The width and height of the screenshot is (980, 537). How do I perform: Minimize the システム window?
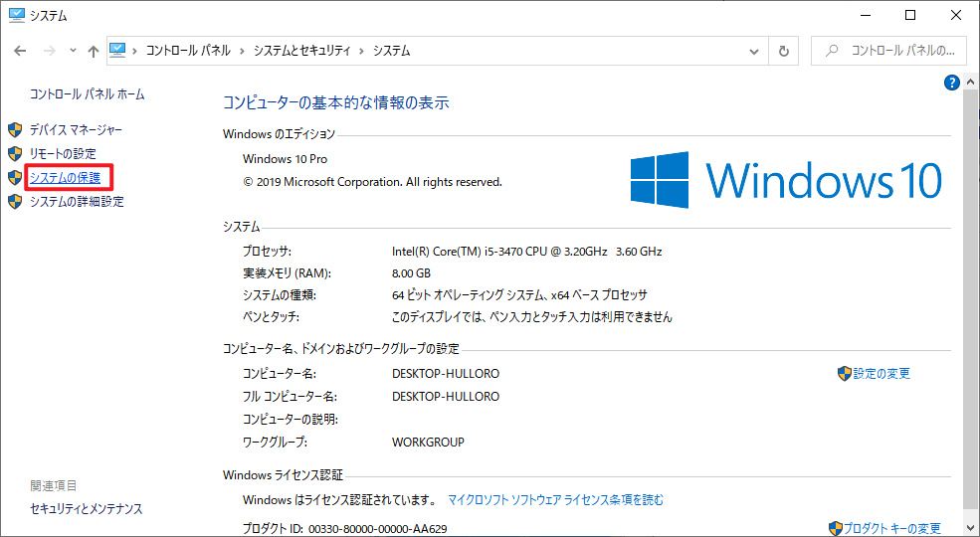pyautogui.click(x=866, y=16)
